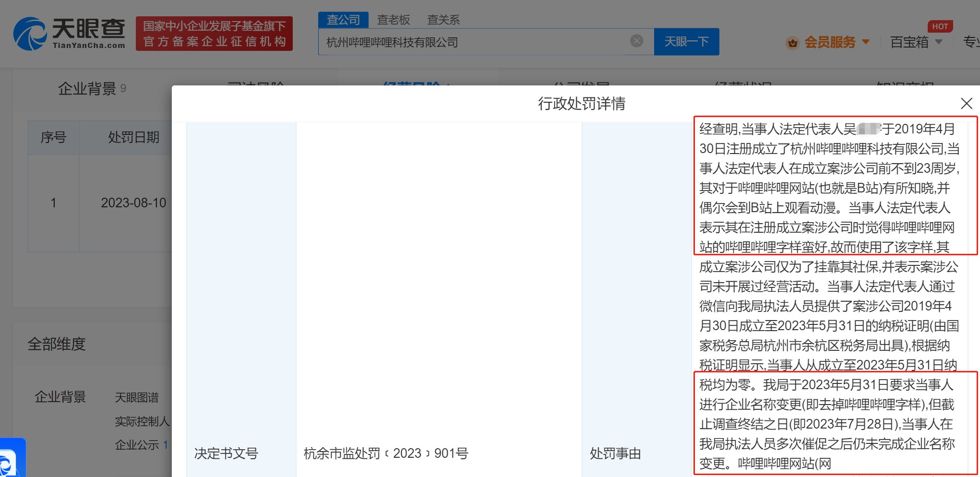Image resolution: width=980 pixels, height=477 pixels.
Task: Clear the search field with X icon
Action: click(x=636, y=41)
